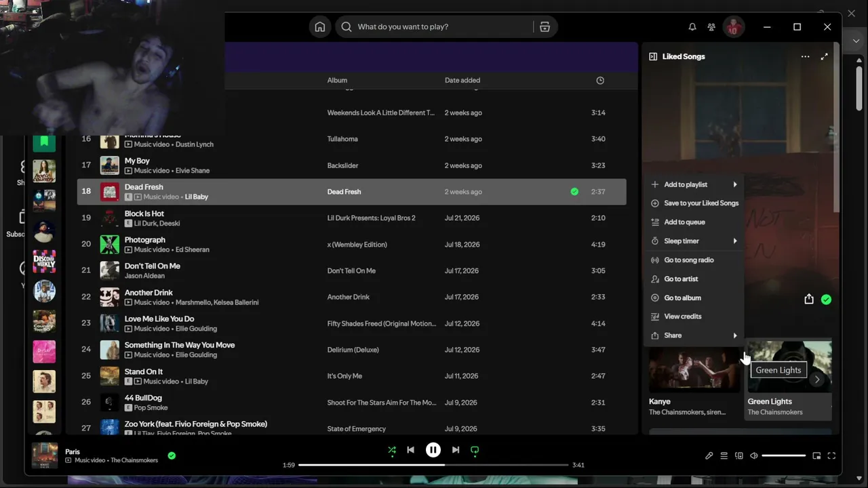
Task: Toggle shuffle in the player bar
Action: (392, 450)
